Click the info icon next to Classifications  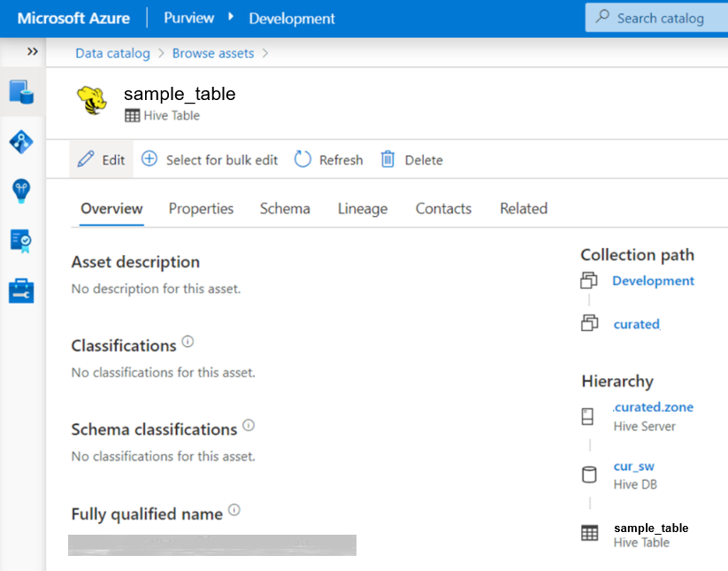tap(188, 342)
